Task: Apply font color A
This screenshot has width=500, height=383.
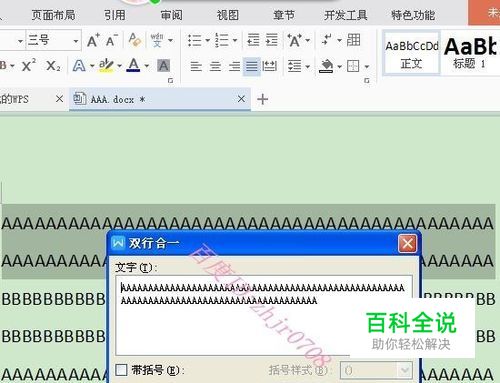Action: tap(134, 65)
